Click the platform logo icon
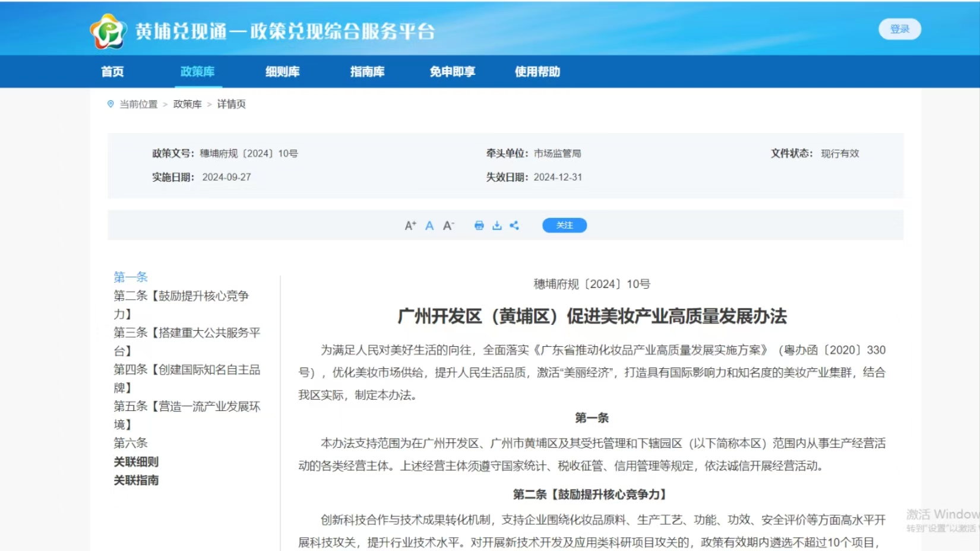The width and height of the screenshot is (980, 551). [108, 31]
